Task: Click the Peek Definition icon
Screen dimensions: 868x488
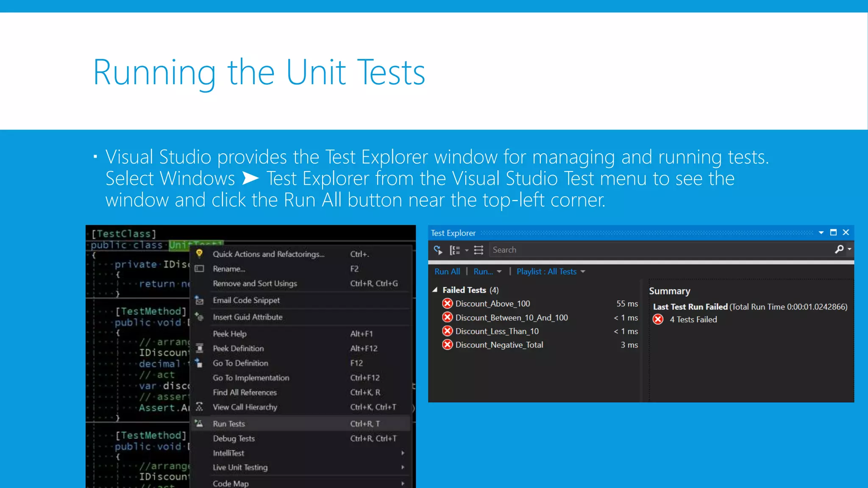Action: point(199,348)
